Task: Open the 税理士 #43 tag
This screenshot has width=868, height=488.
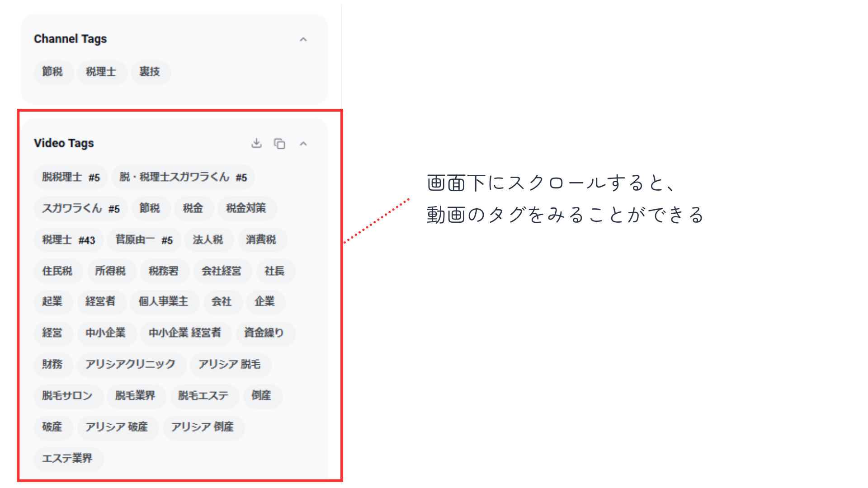Action: [68, 240]
